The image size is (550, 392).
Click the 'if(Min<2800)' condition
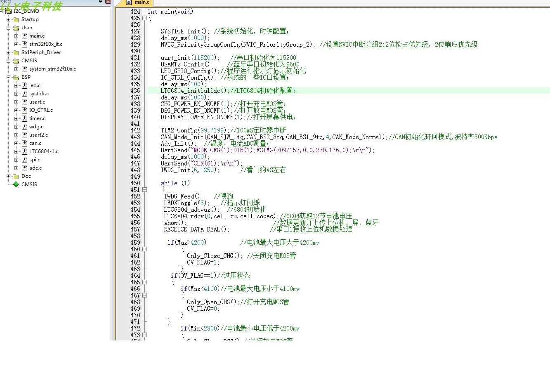pyautogui.click(x=200, y=328)
